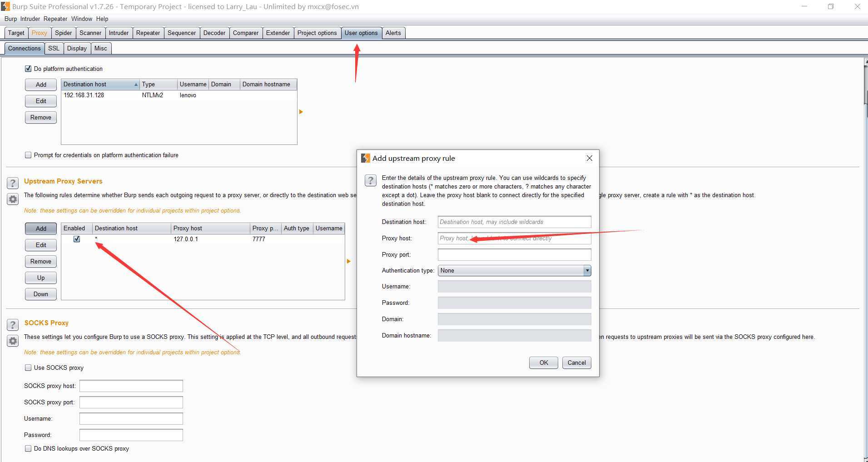Open the Intruder menu in menu bar
Image resolution: width=868 pixels, height=462 pixels.
click(30, 19)
